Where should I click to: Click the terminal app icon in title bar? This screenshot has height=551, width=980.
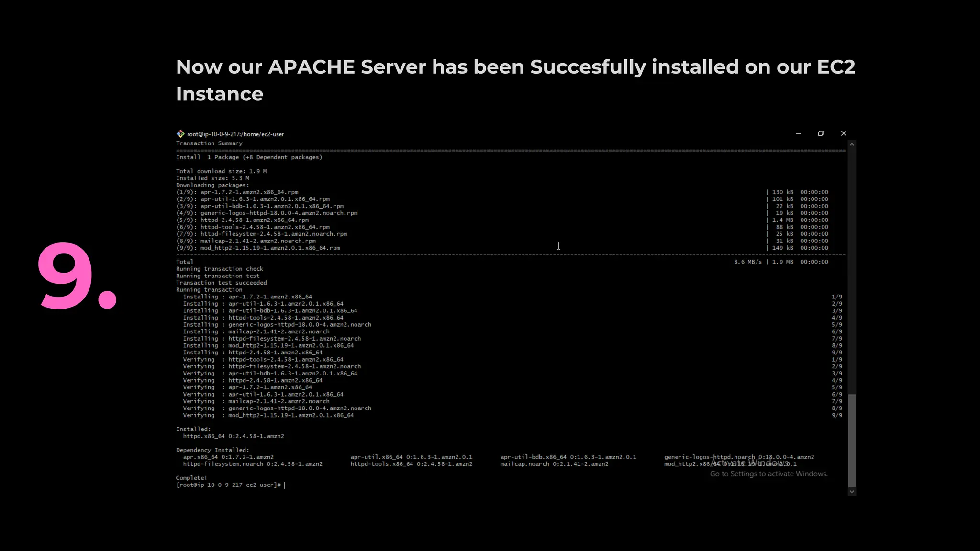point(180,134)
